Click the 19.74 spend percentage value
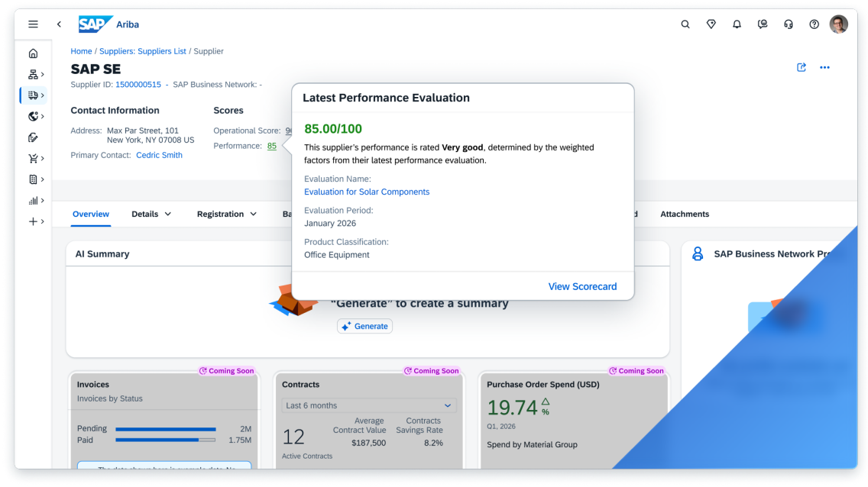This screenshot has width=868, height=487. point(512,408)
